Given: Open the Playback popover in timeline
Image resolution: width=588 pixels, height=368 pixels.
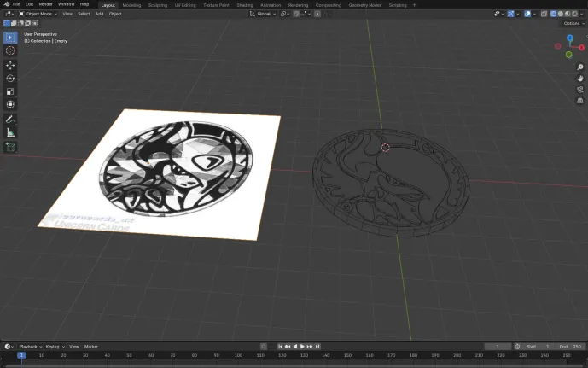Looking at the screenshot, I should pos(30,346).
